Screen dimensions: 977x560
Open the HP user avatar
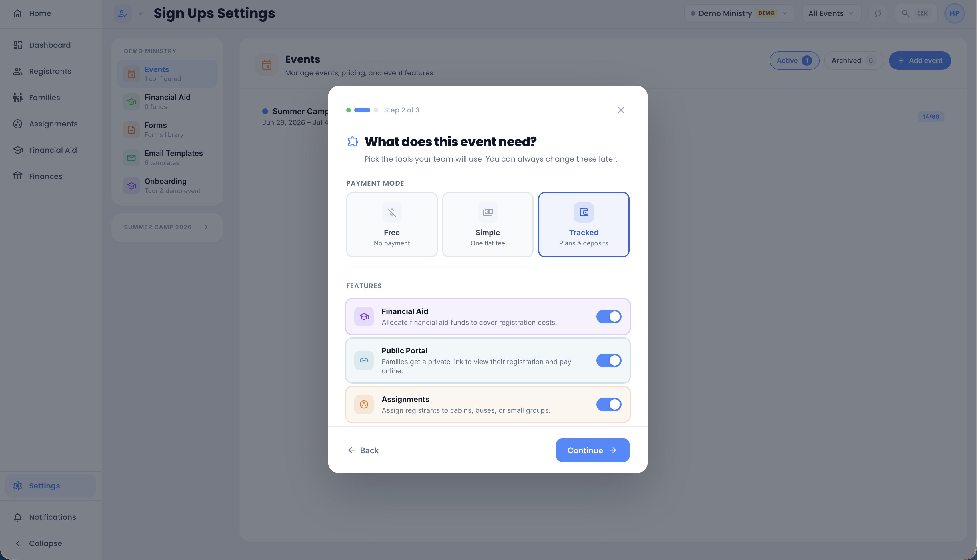954,13
